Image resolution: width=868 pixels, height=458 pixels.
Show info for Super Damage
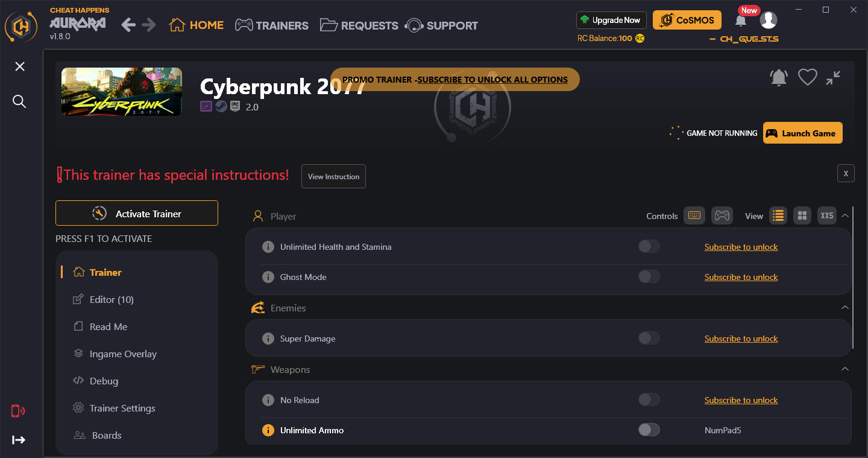pos(268,339)
